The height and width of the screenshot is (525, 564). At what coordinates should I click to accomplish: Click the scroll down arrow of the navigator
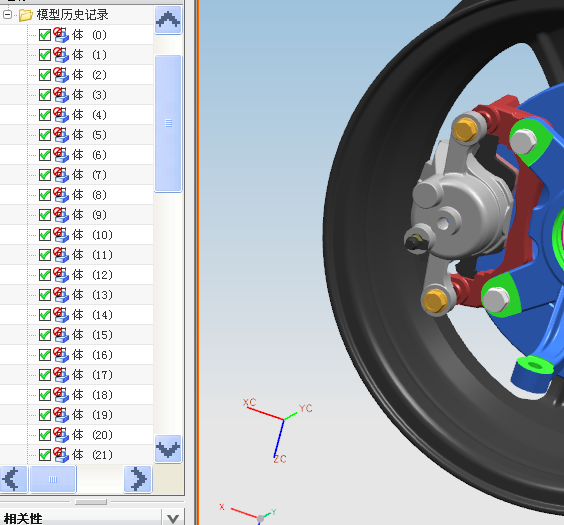pyautogui.click(x=168, y=449)
